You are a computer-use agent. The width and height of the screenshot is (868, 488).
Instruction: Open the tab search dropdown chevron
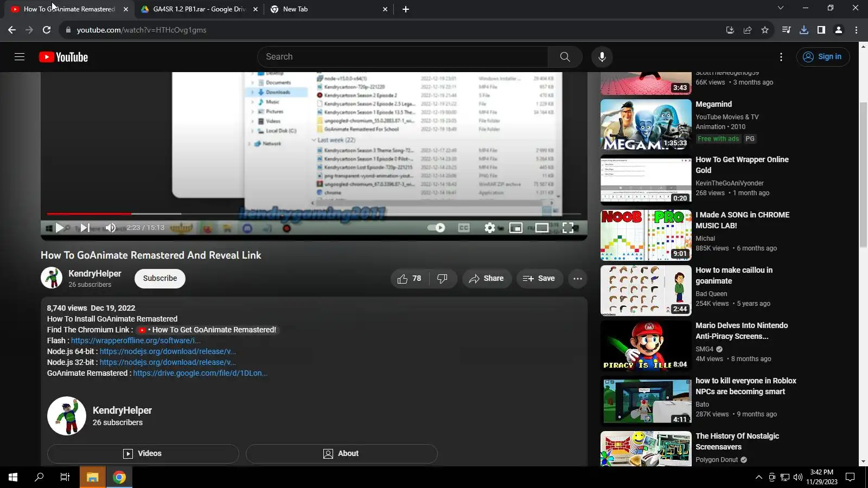click(x=781, y=8)
